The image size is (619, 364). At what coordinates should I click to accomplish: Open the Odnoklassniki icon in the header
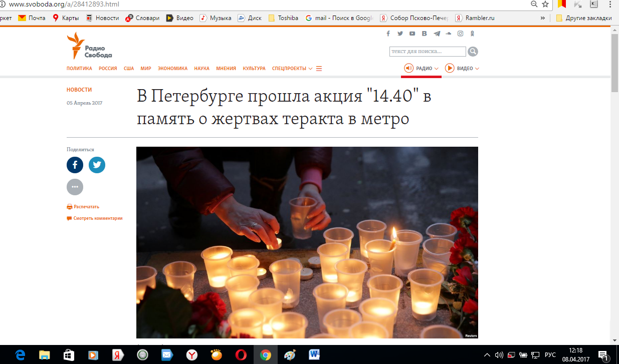coord(472,34)
